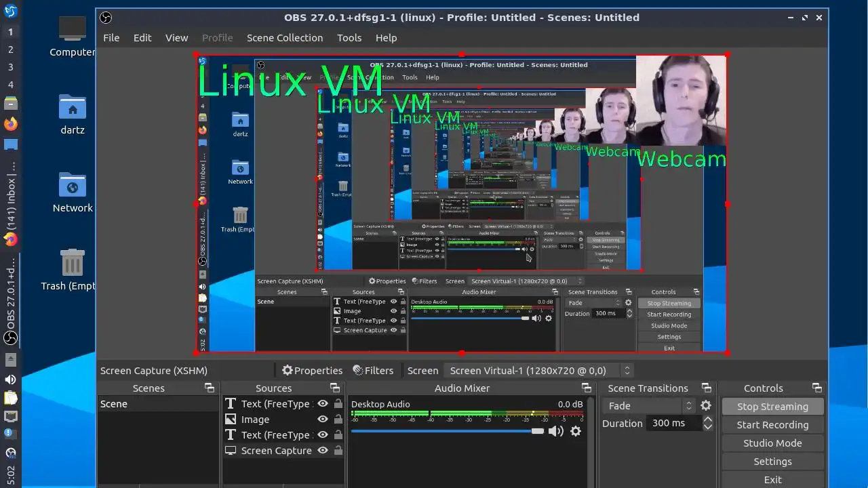868x488 pixels.
Task: Click Start Recording button
Action: click(772, 424)
